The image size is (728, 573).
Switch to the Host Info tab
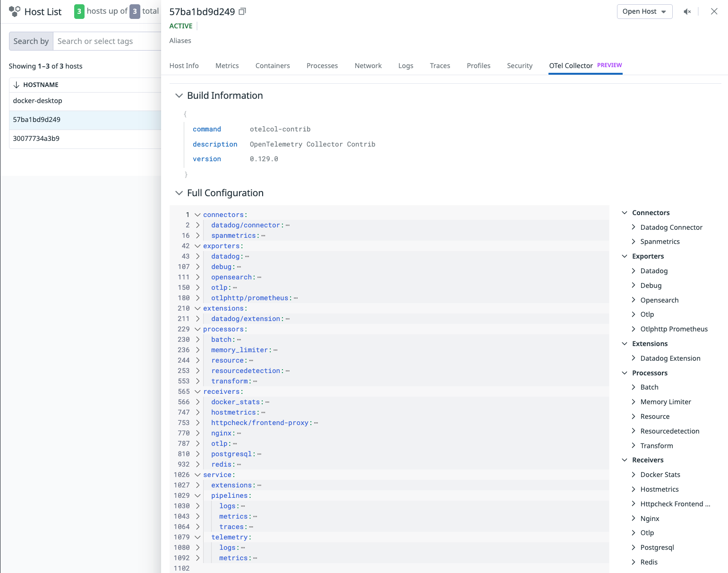click(x=184, y=66)
